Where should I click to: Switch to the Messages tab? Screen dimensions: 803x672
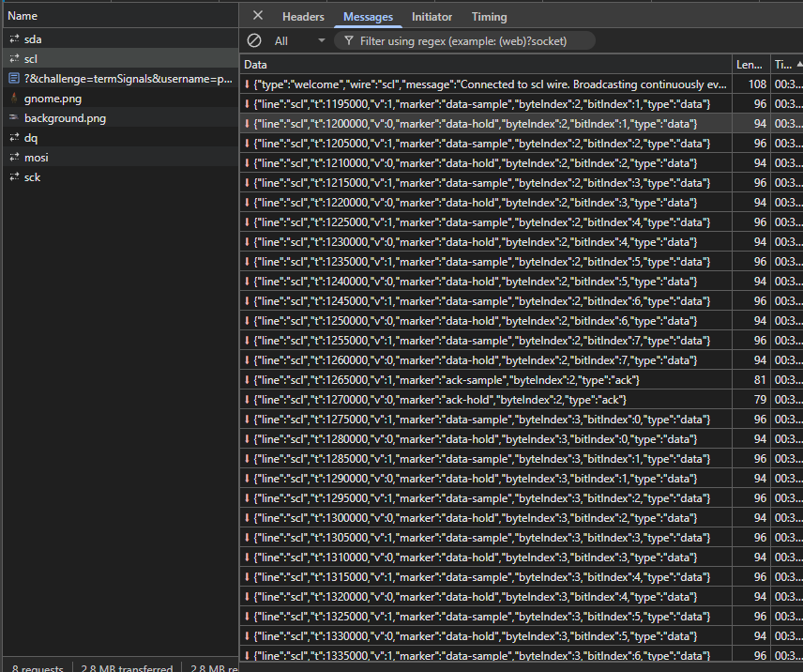tap(369, 17)
